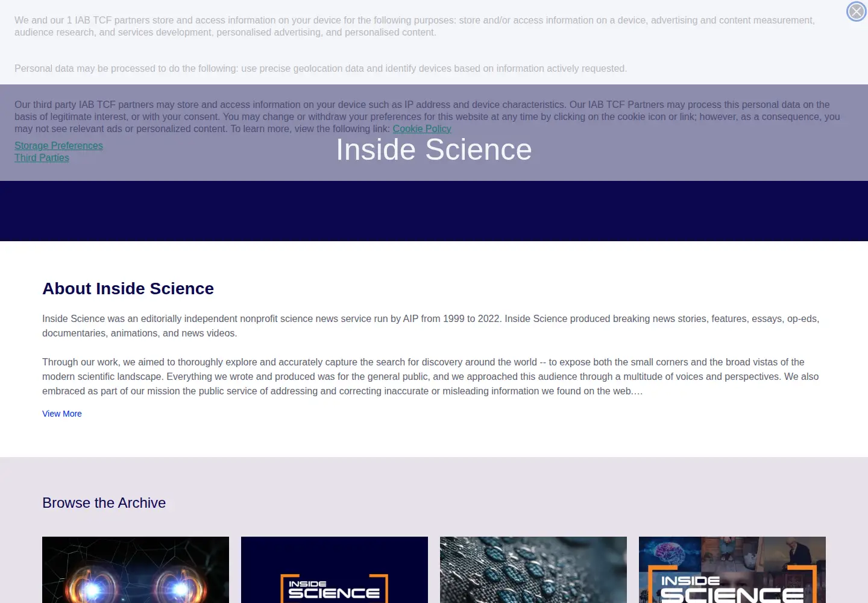Click View More under About section

point(62,414)
